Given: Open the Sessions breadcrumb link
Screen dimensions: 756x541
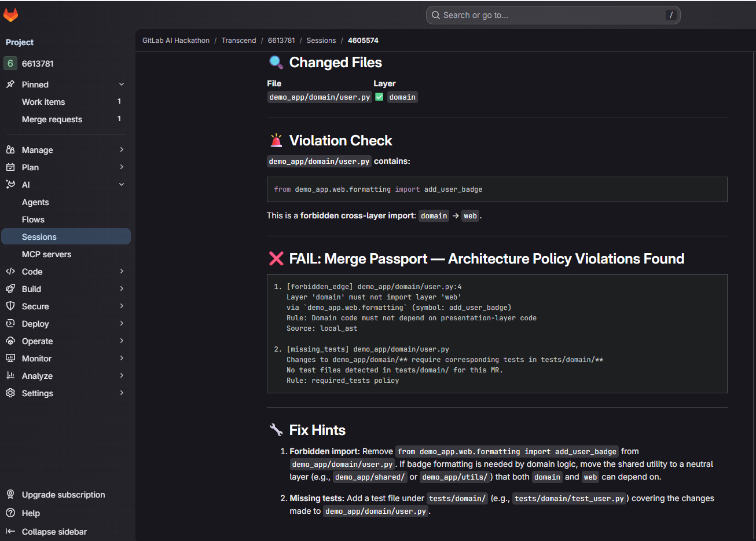Looking at the screenshot, I should pos(321,41).
